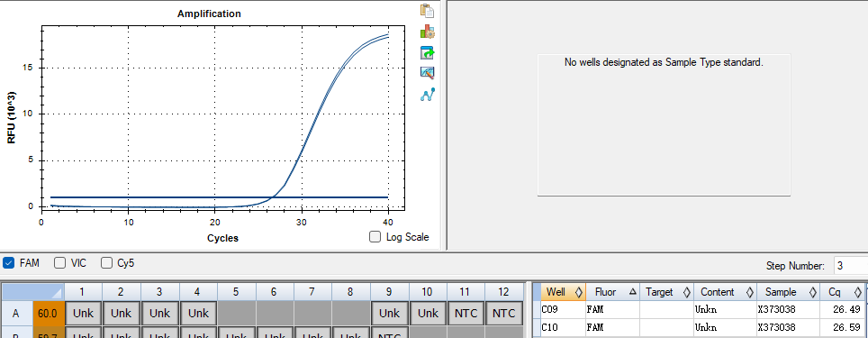
Task: Select plate column 4 header
Action: (197, 292)
